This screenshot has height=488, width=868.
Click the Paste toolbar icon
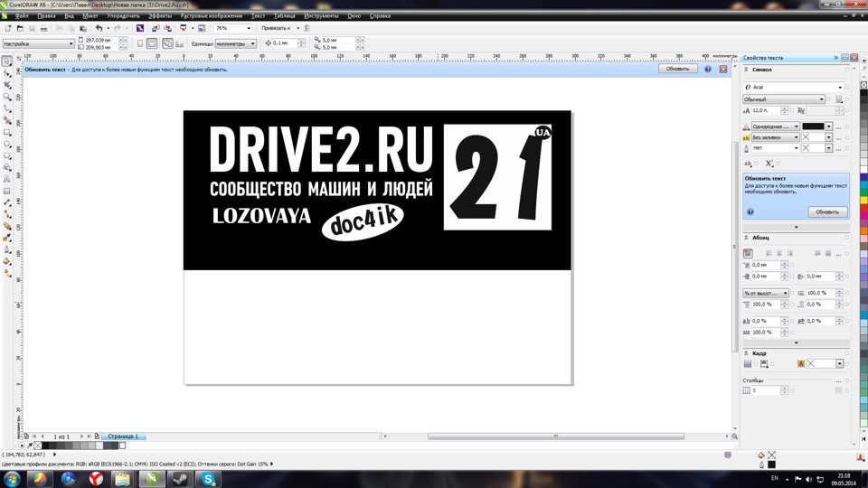[83, 28]
